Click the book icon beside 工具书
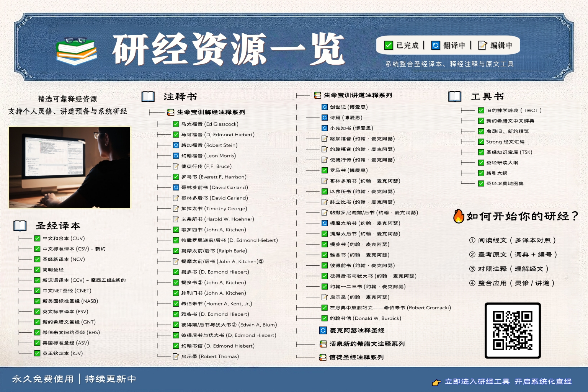 pyautogui.click(x=455, y=96)
